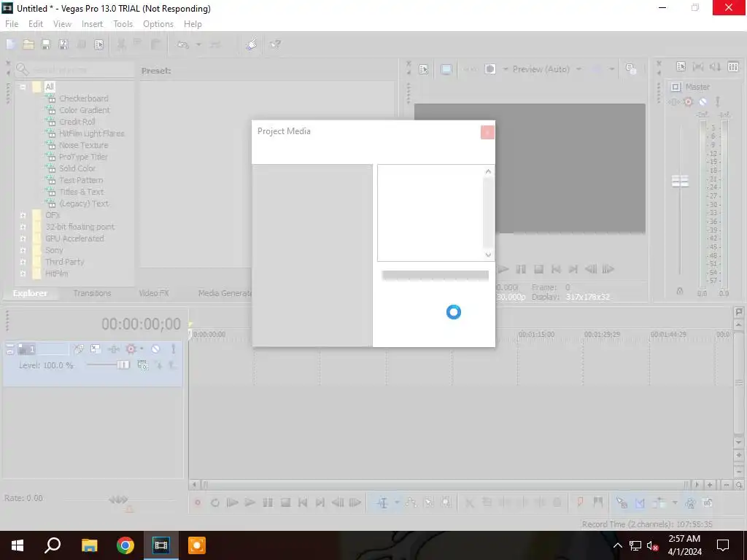Screen dimensions: 747x560
Task: Toggle Ignore Event Grouping icon
Action: (x=708, y=502)
